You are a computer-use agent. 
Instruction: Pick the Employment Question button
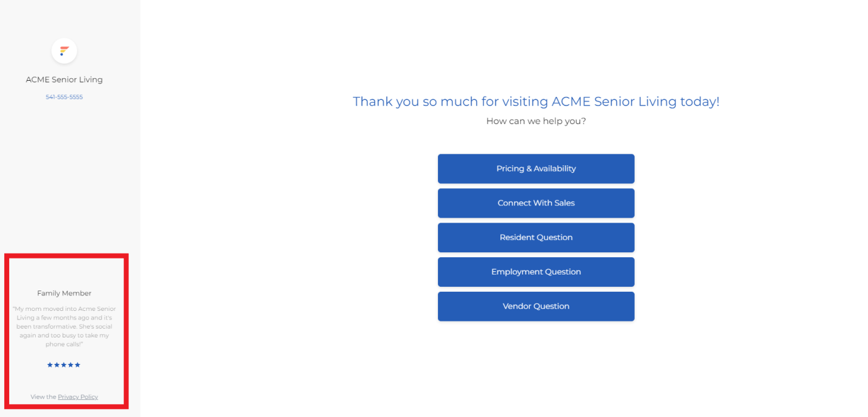pos(536,272)
